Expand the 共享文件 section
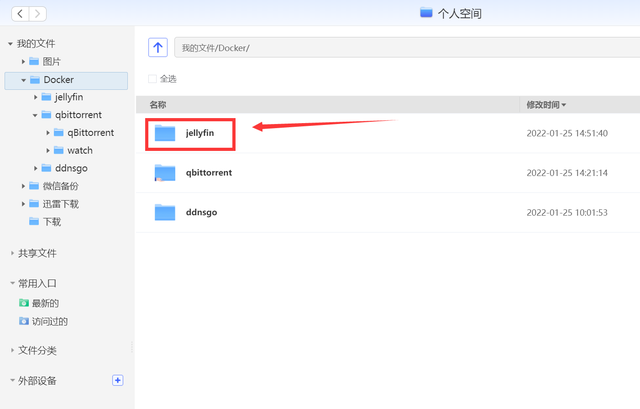The width and height of the screenshot is (640, 409). (x=12, y=253)
